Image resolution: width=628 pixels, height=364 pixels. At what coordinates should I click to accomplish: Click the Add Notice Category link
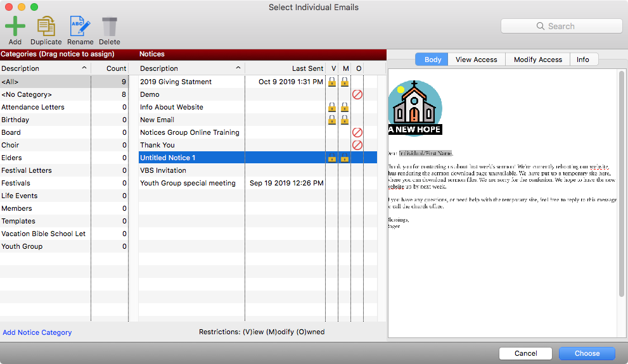pos(37,332)
